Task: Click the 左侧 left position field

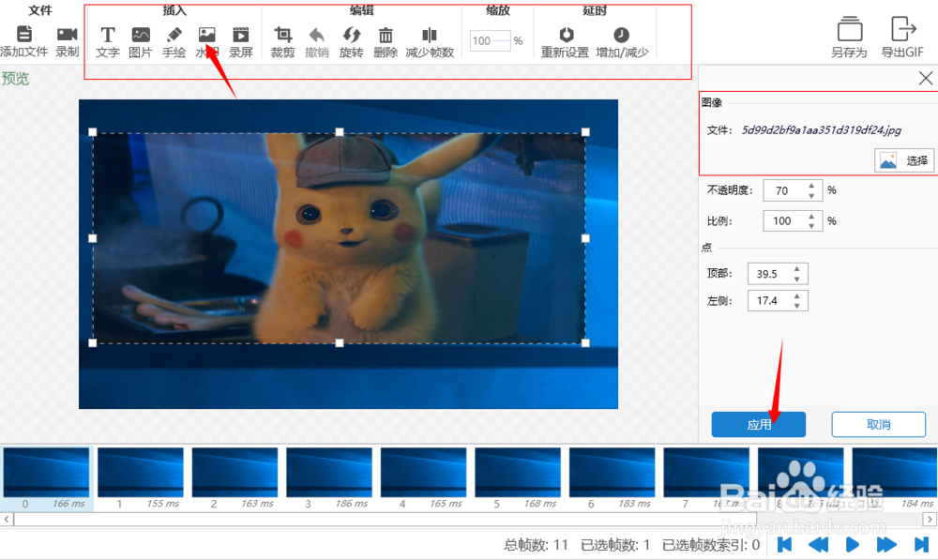Action: (770, 300)
